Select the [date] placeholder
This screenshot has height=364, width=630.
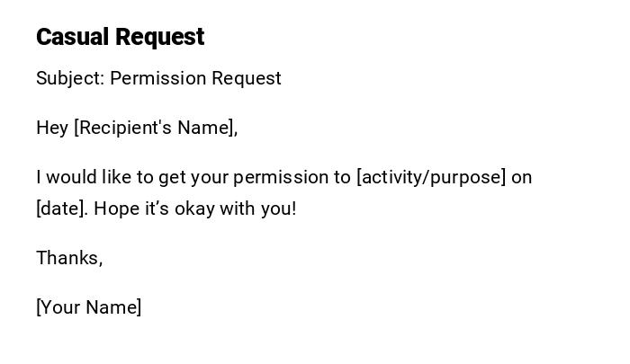pyautogui.click(x=62, y=209)
